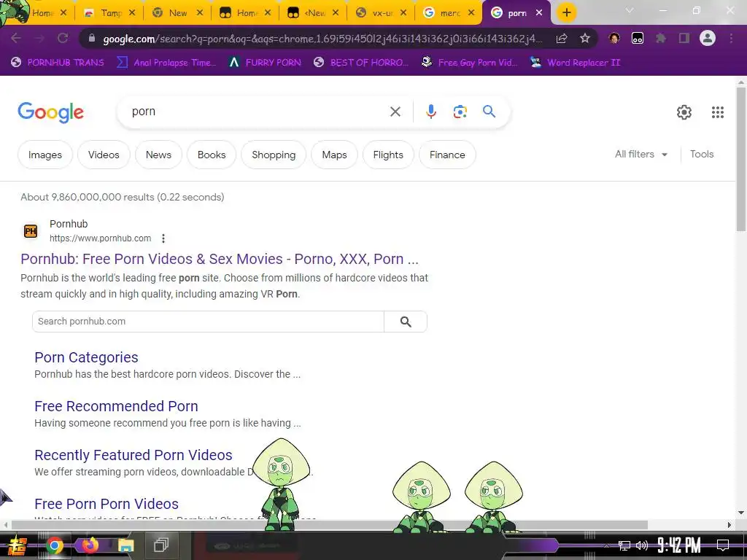
Task: Search by image with Google Lens icon
Action: (x=460, y=112)
